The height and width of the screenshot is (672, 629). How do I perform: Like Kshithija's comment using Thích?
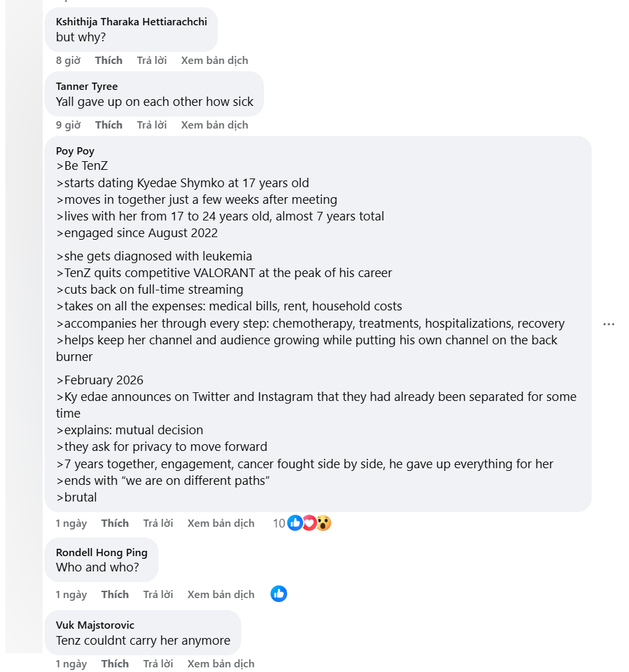click(x=109, y=60)
